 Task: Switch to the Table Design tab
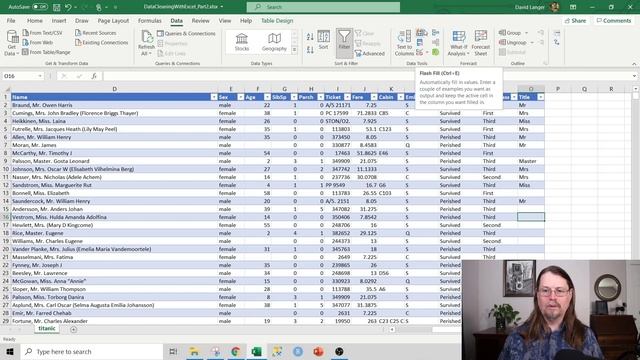coord(277,20)
